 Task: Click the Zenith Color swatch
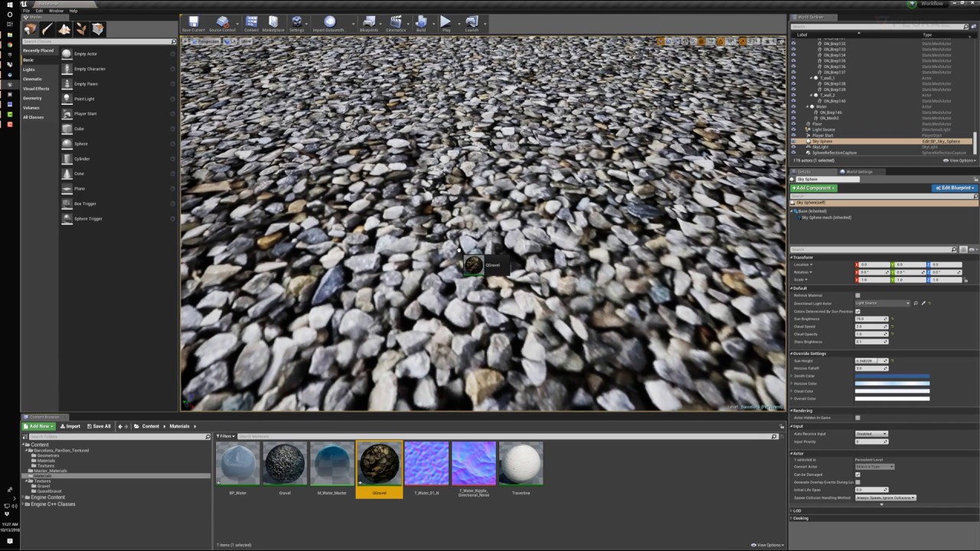click(892, 377)
